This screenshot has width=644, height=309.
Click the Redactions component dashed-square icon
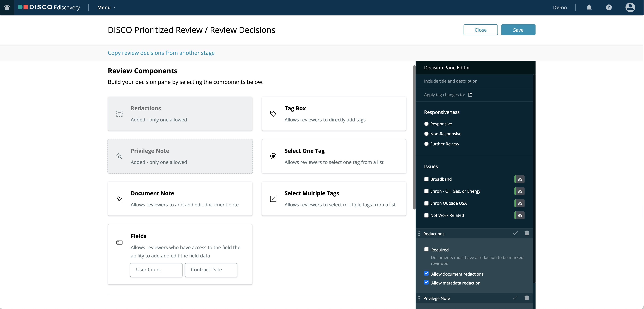119,114
